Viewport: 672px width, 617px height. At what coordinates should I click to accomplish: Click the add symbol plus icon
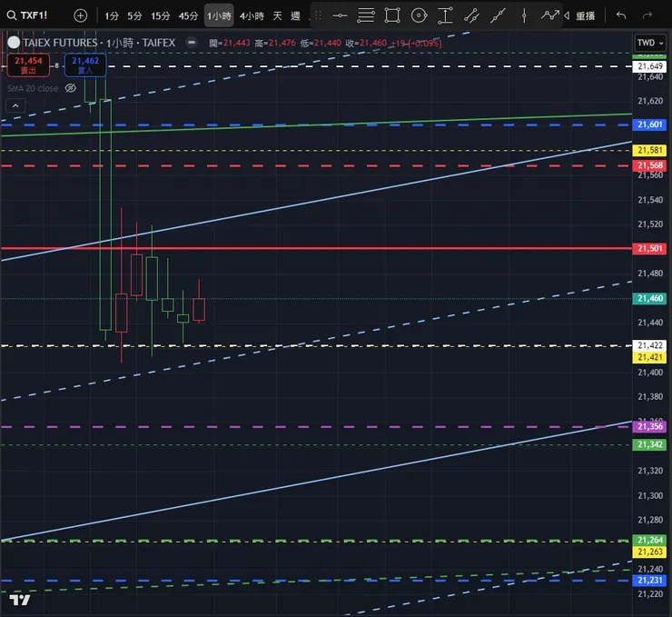(81, 15)
